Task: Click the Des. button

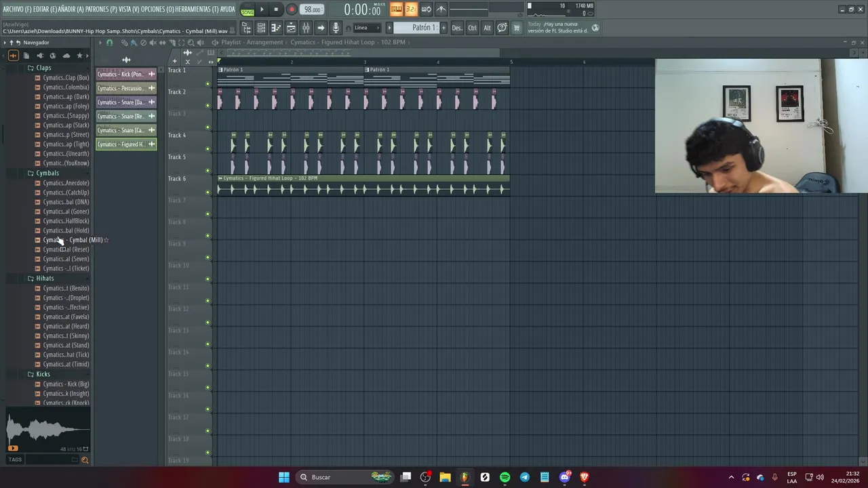Action: click(457, 28)
